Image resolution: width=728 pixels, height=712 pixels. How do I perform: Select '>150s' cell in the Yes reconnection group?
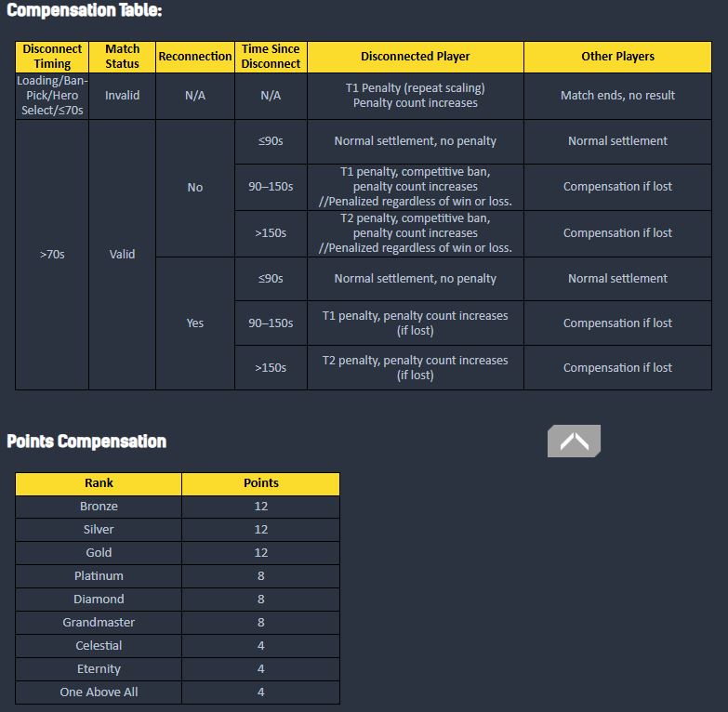tap(271, 367)
